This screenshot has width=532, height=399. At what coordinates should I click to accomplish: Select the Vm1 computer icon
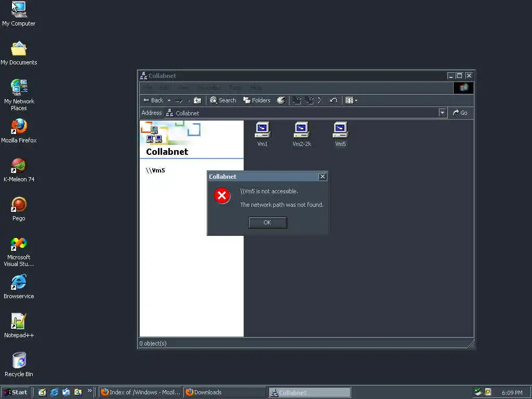(x=262, y=135)
